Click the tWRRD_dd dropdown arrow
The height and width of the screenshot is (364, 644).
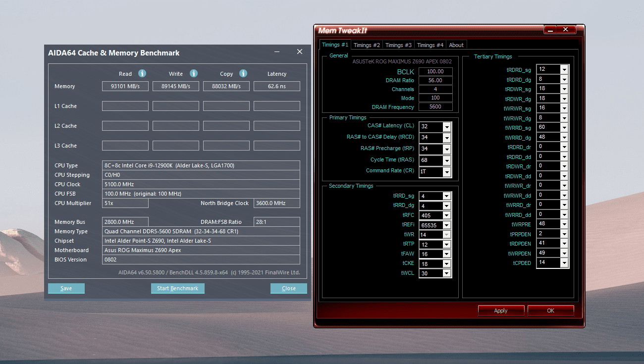pyautogui.click(x=564, y=214)
